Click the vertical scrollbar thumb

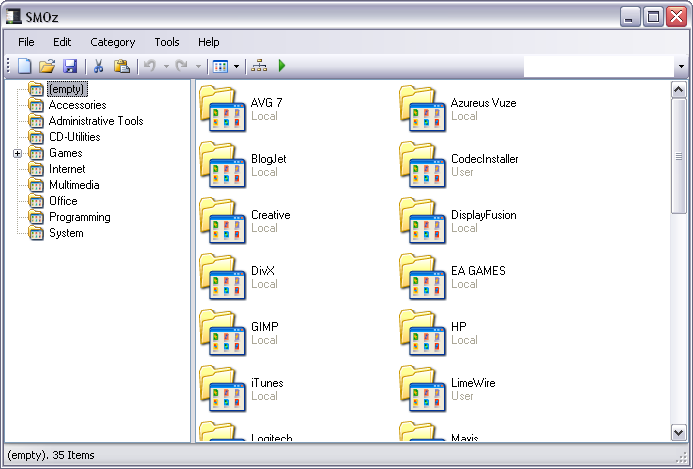tap(678, 156)
